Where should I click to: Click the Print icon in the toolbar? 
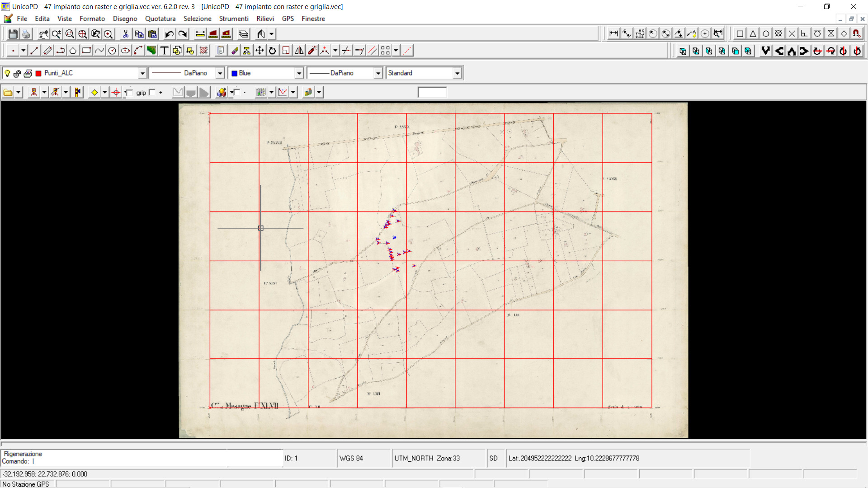pos(26,34)
